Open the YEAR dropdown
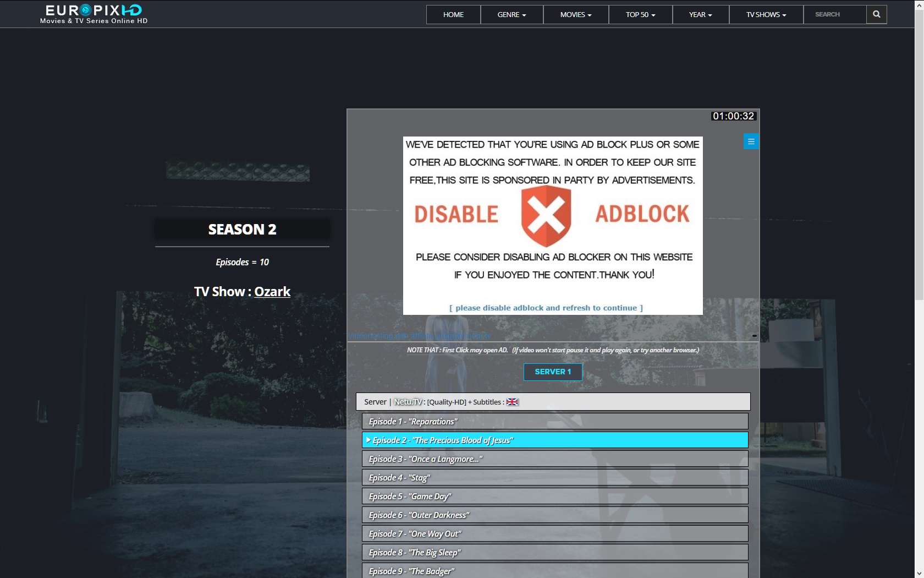This screenshot has width=924, height=578. pyautogui.click(x=700, y=14)
